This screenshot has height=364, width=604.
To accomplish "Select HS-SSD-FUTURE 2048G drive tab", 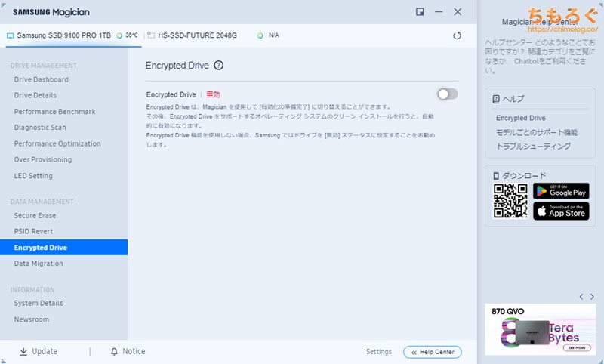I will click(197, 35).
